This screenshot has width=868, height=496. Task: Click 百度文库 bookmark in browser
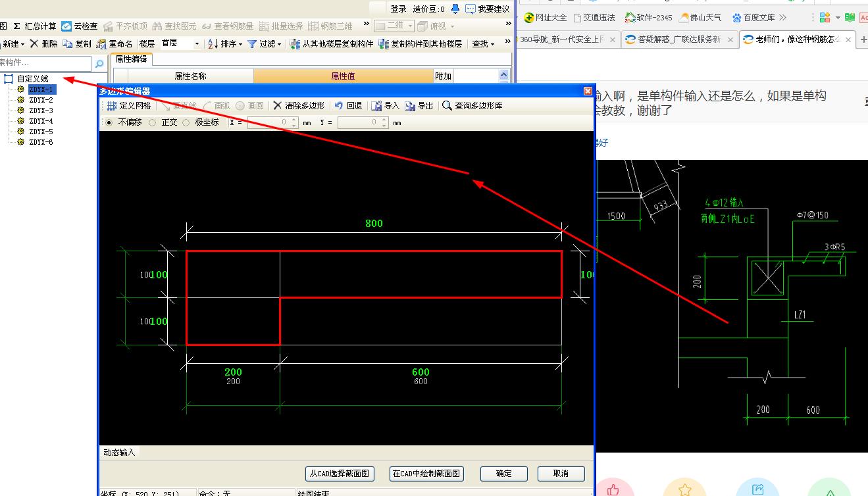tap(753, 18)
